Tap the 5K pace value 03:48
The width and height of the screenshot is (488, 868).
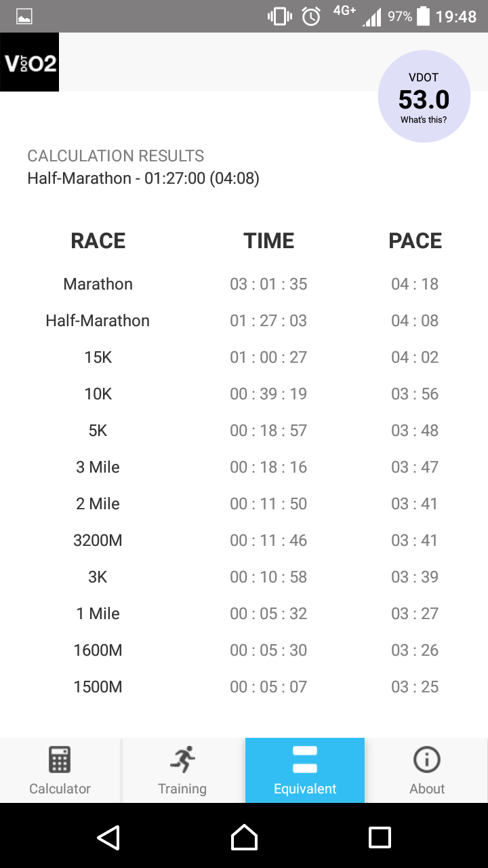[x=415, y=431]
